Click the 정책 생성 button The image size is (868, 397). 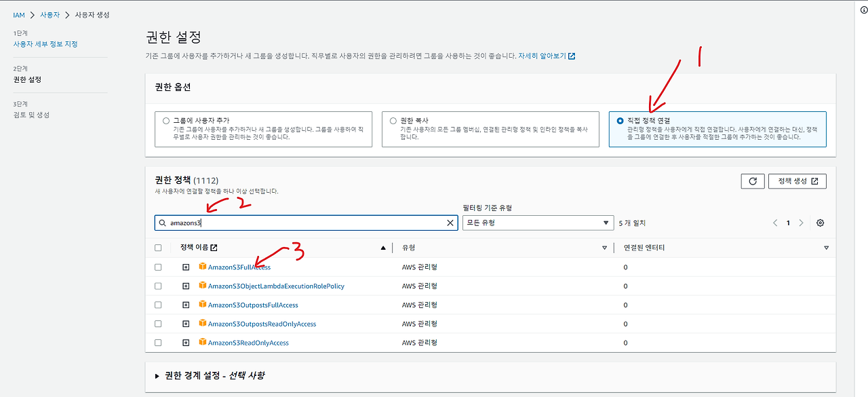coord(797,181)
